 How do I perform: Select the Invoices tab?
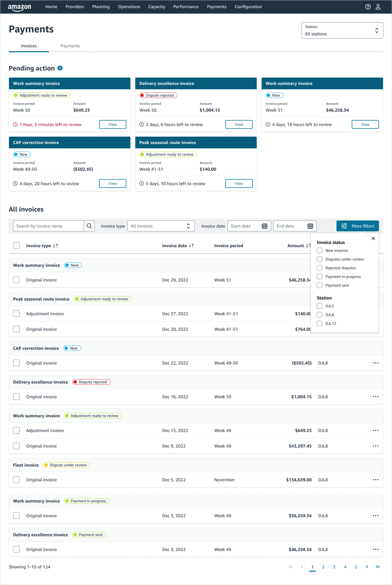pos(29,46)
